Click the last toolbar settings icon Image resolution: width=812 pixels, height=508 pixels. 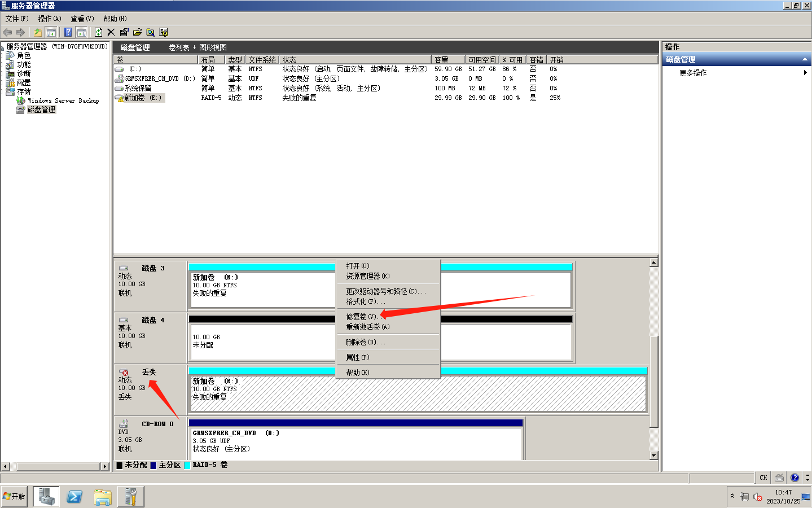click(164, 32)
